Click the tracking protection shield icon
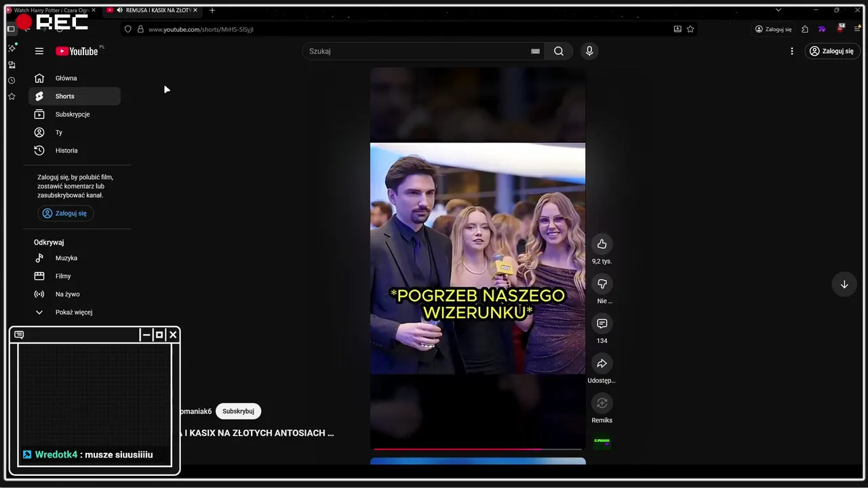Image resolution: width=868 pixels, height=488 pixels. (x=127, y=29)
